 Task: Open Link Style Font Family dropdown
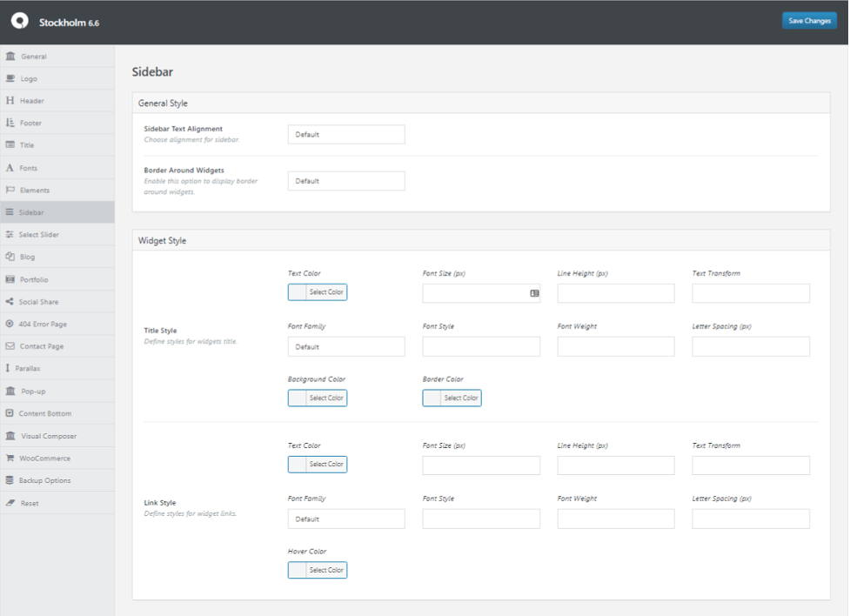click(346, 519)
